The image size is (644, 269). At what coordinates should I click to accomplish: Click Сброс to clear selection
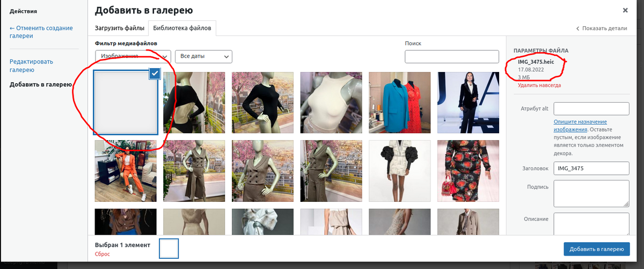tap(103, 253)
